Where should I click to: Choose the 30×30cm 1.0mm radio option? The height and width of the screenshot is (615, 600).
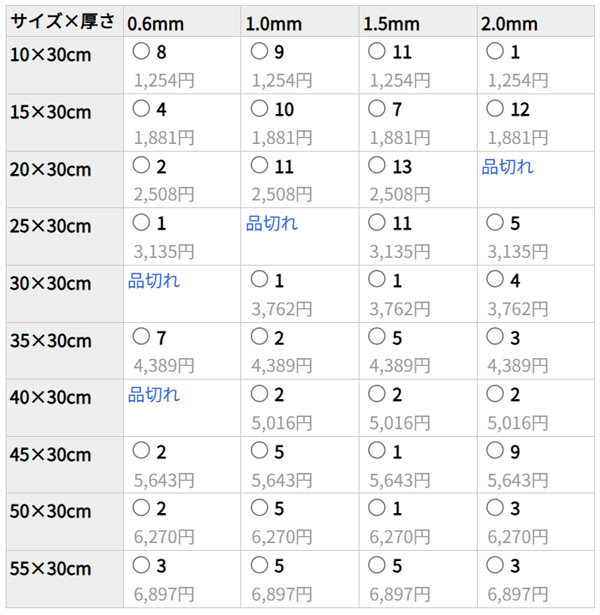(x=260, y=281)
